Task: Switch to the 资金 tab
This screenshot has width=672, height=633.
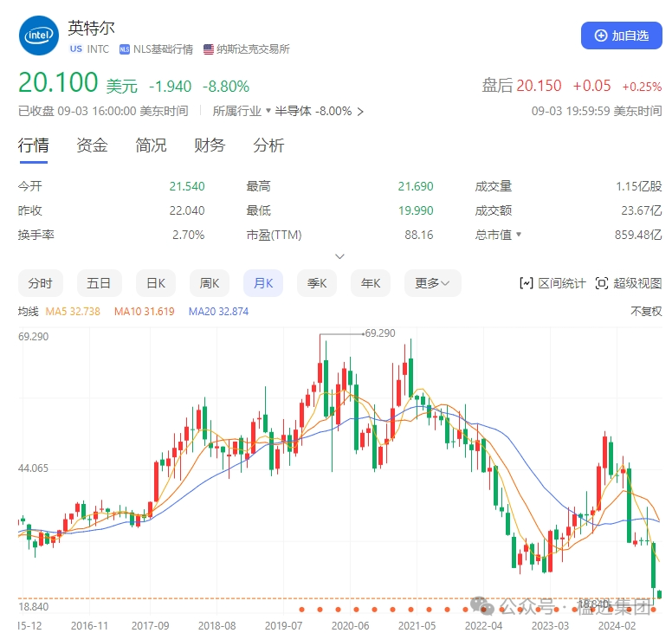Action: pos(92,145)
